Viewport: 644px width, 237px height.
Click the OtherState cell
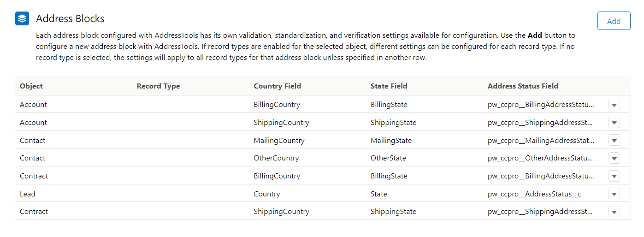388,158
